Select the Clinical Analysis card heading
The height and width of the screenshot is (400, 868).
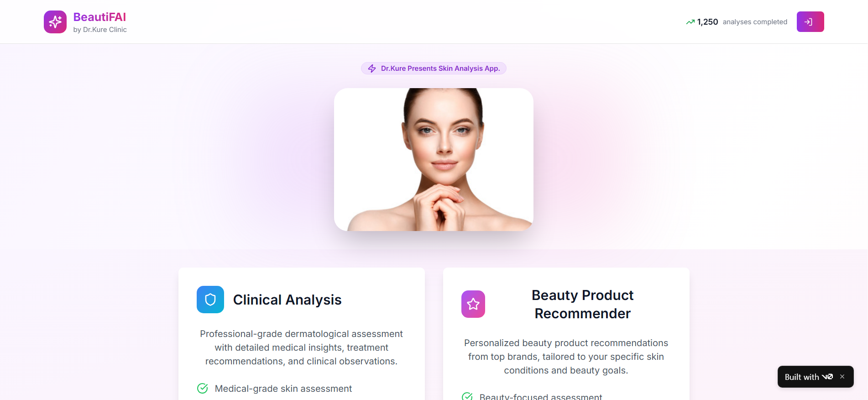(x=287, y=300)
